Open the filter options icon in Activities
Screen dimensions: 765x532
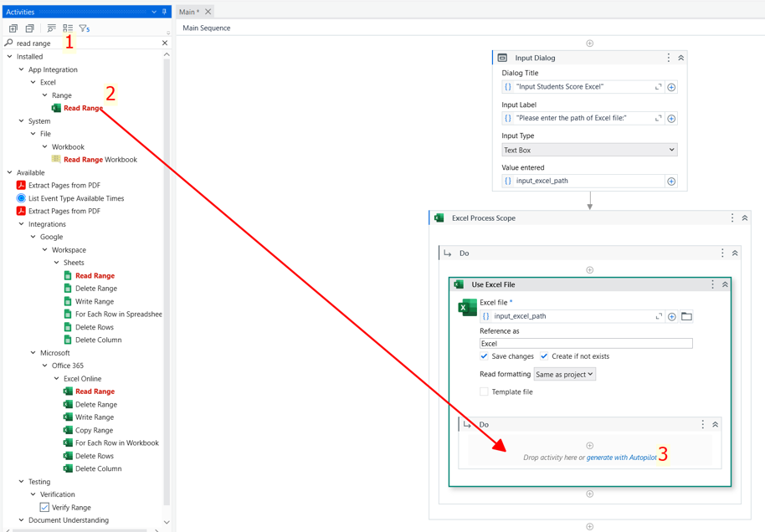coord(85,28)
